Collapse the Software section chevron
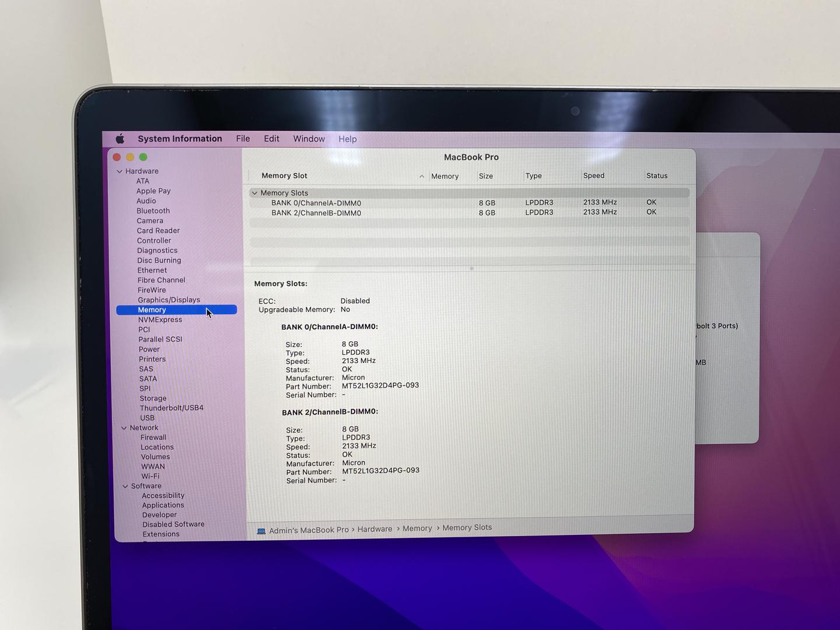The height and width of the screenshot is (630, 840). pos(125,486)
